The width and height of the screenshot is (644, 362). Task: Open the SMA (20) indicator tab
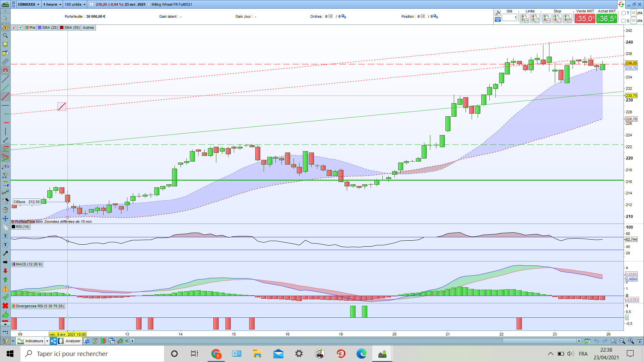coord(48,27)
